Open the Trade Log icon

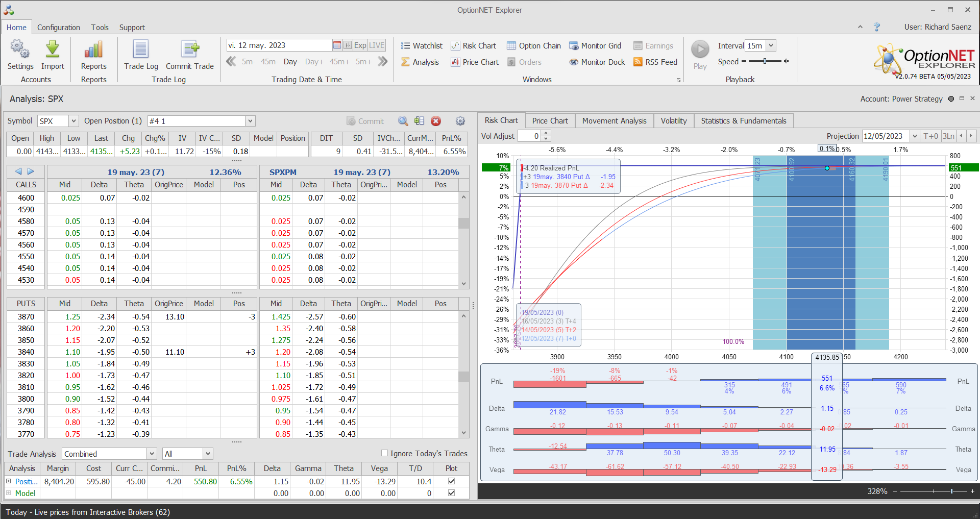(141, 55)
